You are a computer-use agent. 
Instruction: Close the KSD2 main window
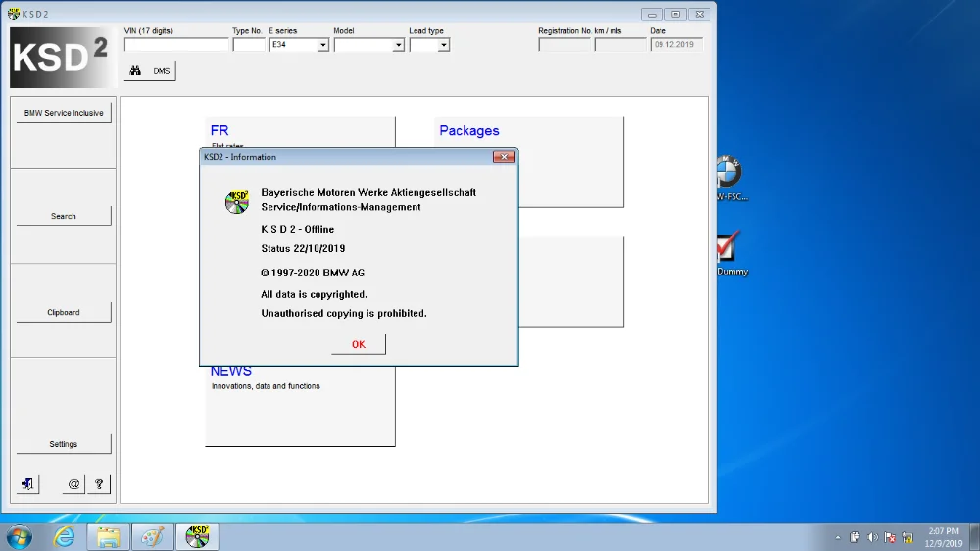(700, 14)
